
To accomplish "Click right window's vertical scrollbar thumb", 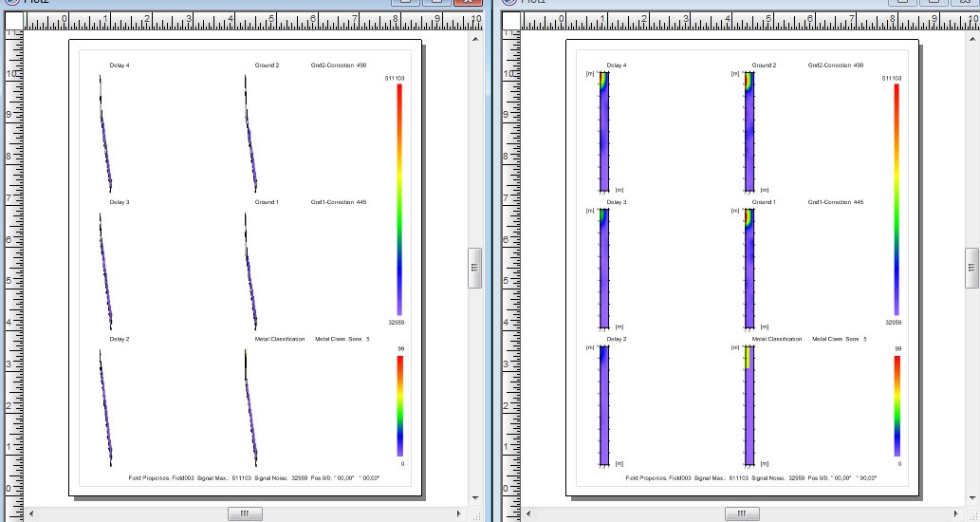I will point(972,268).
